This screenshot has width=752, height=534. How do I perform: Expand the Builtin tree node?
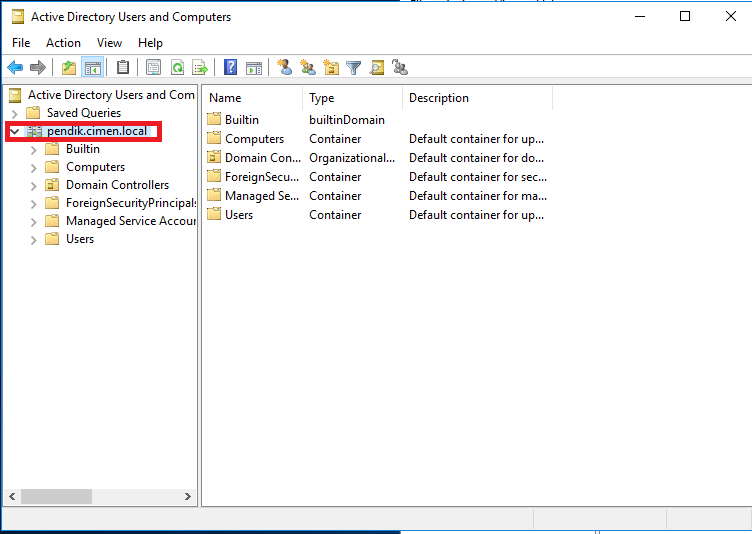coord(34,150)
